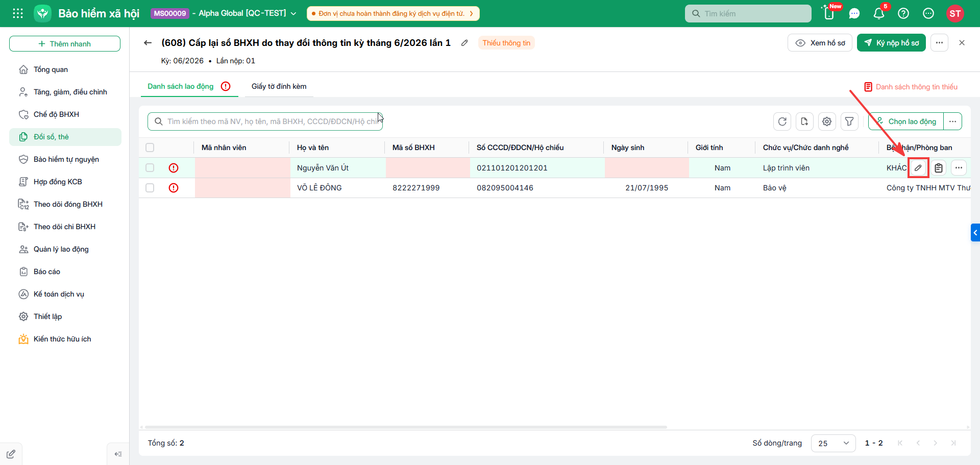Open the more actions button beside Ký nộp hồ sơ

(939, 43)
